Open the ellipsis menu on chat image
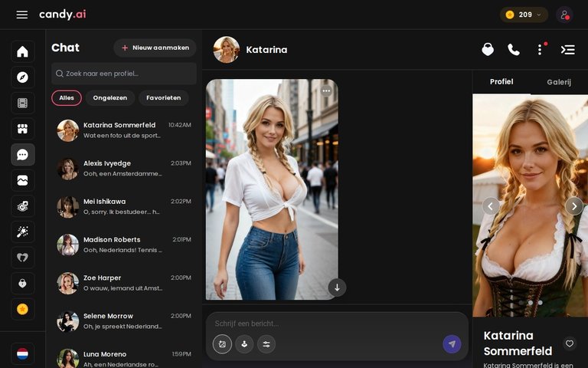Viewport: 588px width, 368px height. point(326,91)
